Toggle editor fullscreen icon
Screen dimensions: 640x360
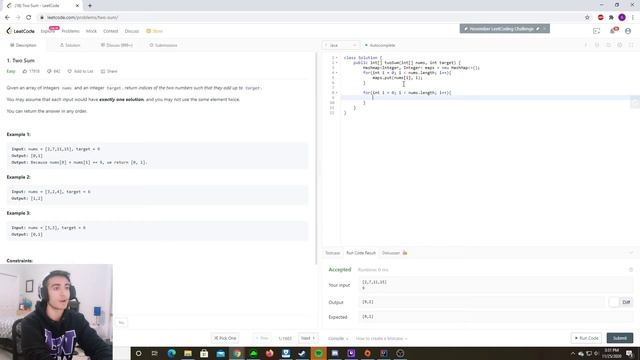[631, 45]
